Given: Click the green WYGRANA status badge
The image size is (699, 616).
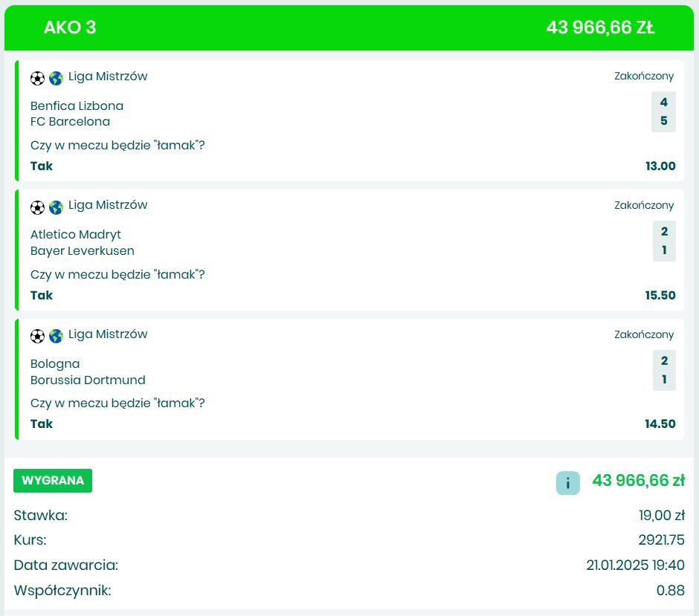Looking at the screenshot, I should coord(53,481).
